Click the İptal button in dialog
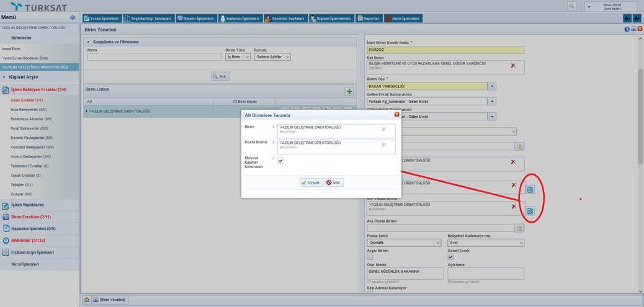The image size is (644, 307). [x=334, y=182]
